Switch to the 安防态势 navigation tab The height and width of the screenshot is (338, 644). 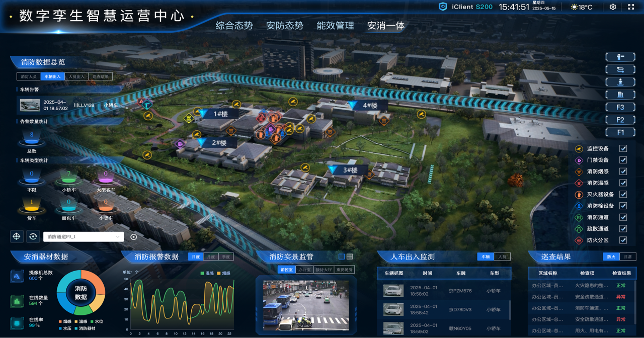[284, 26]
